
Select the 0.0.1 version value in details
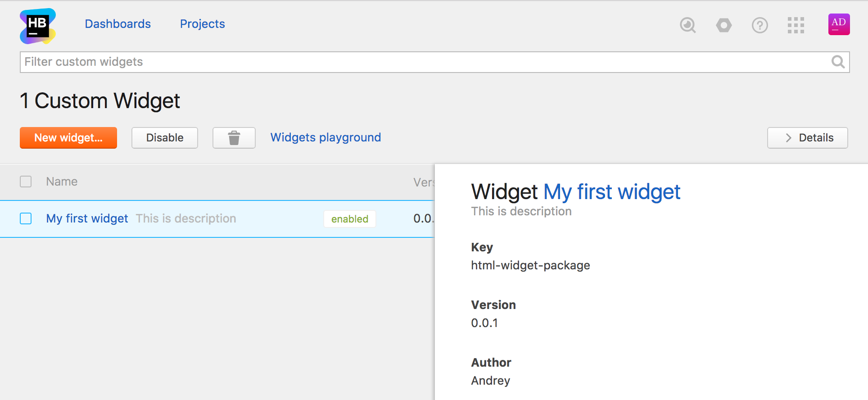click(484, 323)
